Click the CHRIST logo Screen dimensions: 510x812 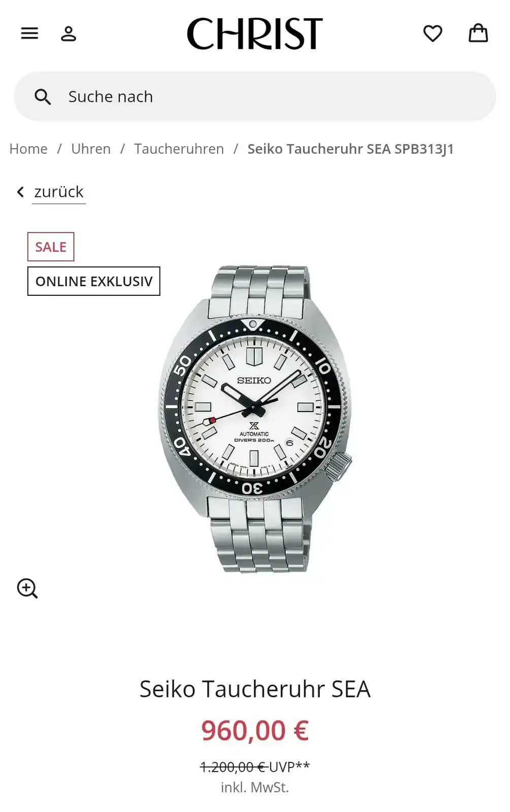(x=255, y=33)
